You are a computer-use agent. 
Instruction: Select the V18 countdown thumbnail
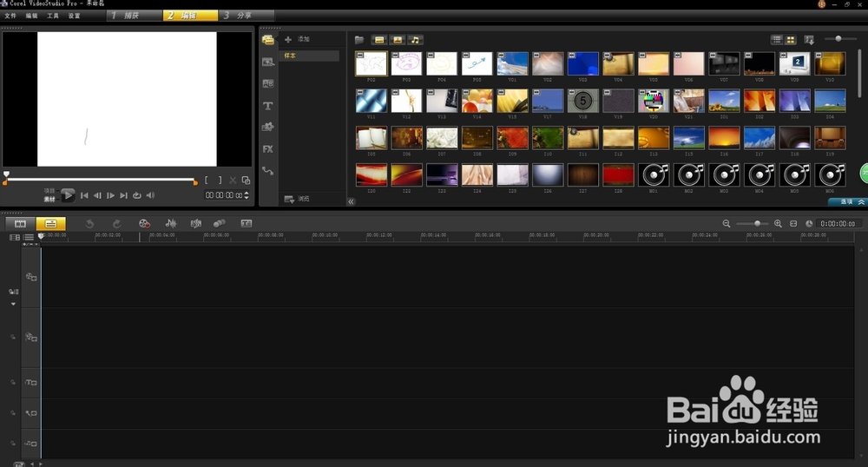pyautogui.click(x=583, y=101)
